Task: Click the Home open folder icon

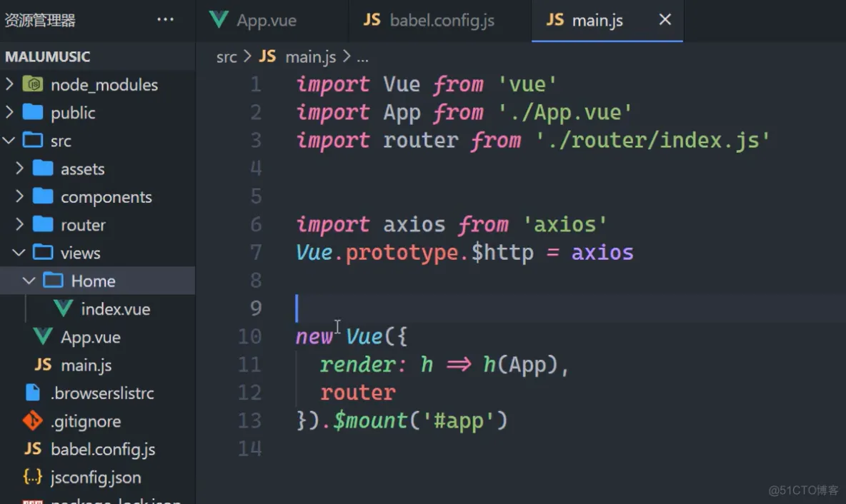Action: point(54,281)
